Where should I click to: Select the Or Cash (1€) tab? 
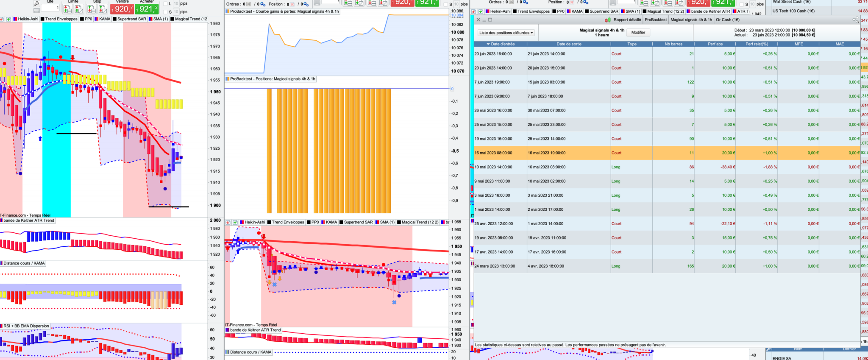click(x=728, y=20)
